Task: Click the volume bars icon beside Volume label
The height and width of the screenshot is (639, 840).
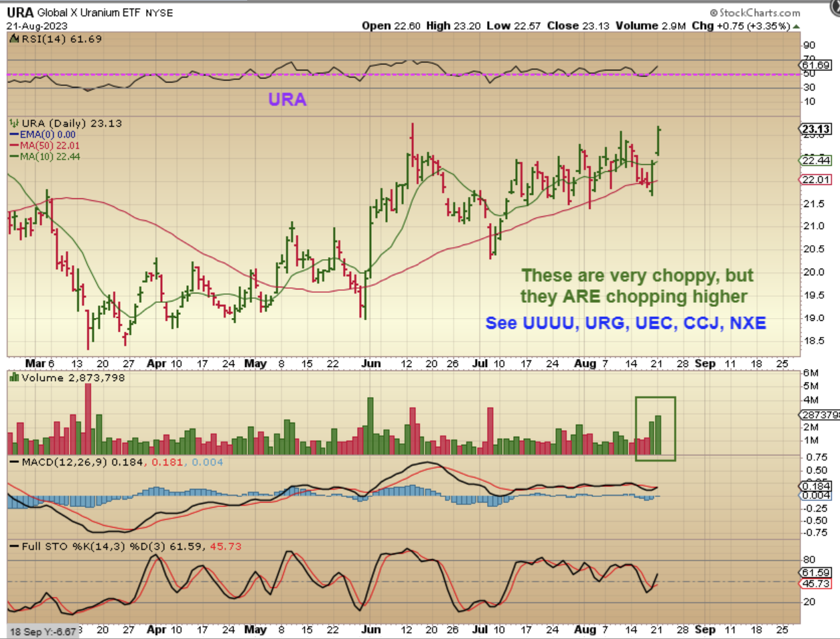Action: pos(14,378)
